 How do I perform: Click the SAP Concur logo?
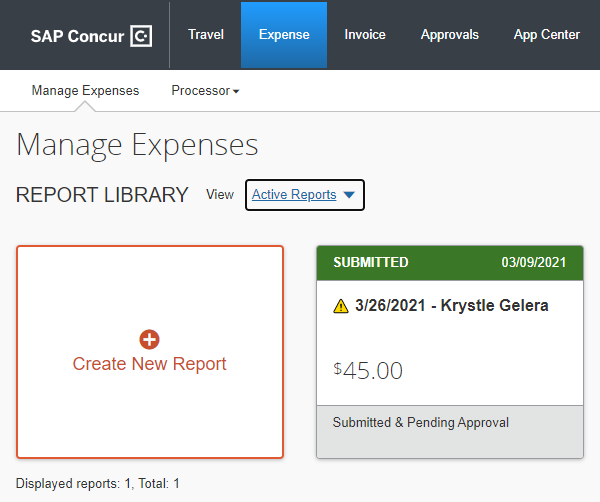(91, 36)
